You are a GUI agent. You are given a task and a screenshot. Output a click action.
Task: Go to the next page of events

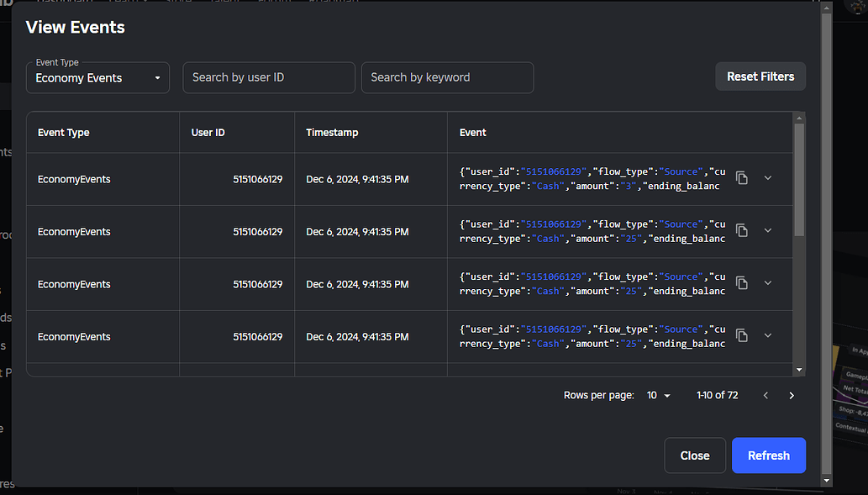click(791, 395)
